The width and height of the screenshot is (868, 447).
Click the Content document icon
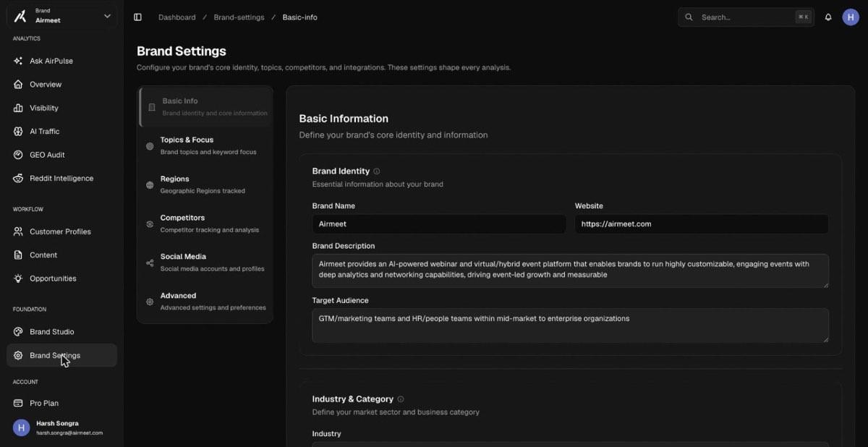18,255
